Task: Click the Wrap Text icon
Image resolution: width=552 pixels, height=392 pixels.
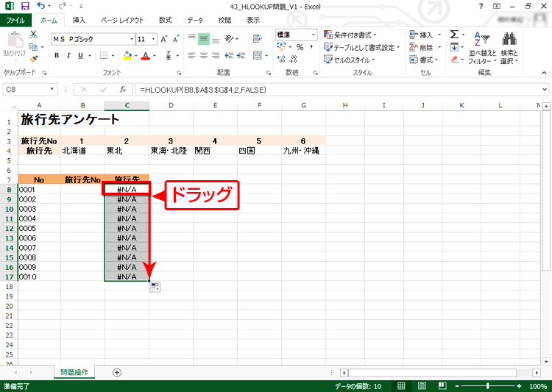Action: (x=258, y=38)
